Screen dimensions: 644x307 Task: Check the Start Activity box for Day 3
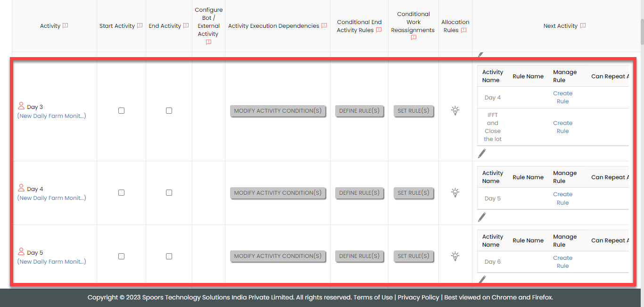(x=121, y=111)
